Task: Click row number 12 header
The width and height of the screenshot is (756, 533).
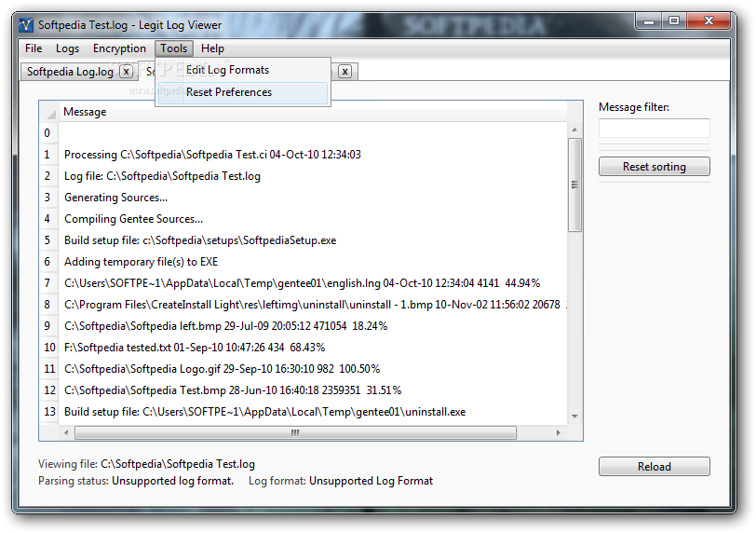Action: [49, 390]
